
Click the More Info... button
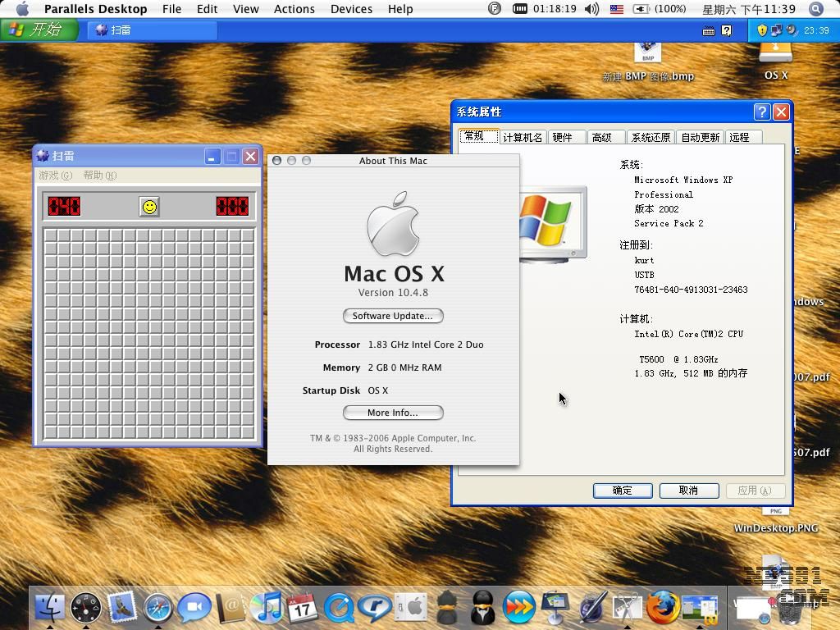tap(393, 413)
